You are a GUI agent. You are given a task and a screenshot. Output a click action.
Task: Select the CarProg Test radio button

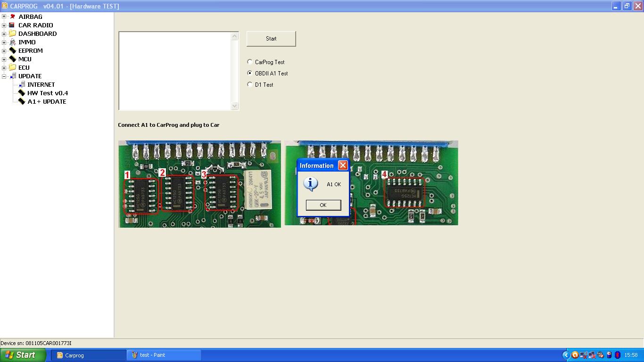point(250,62)
